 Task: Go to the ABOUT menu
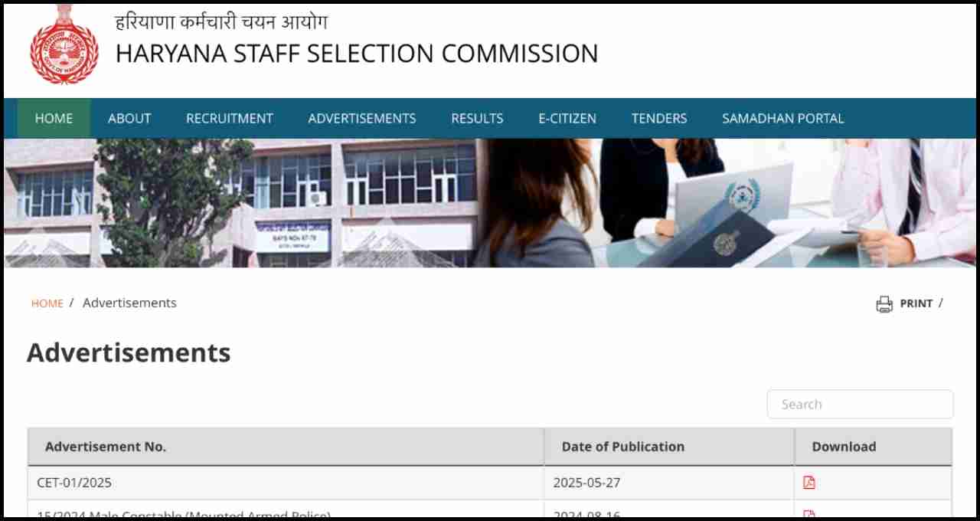click(x=129, y=118)
